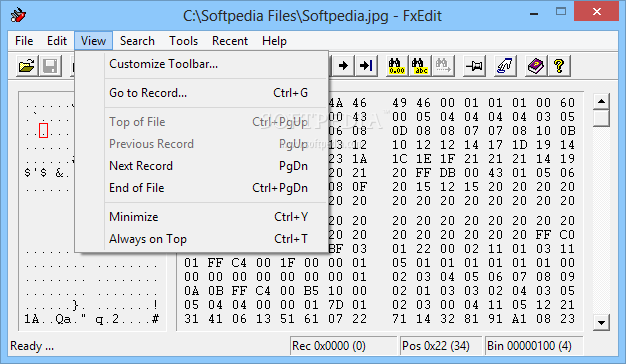Open the Edit menu
626x364 pixels.
click(x=57, y=41)
